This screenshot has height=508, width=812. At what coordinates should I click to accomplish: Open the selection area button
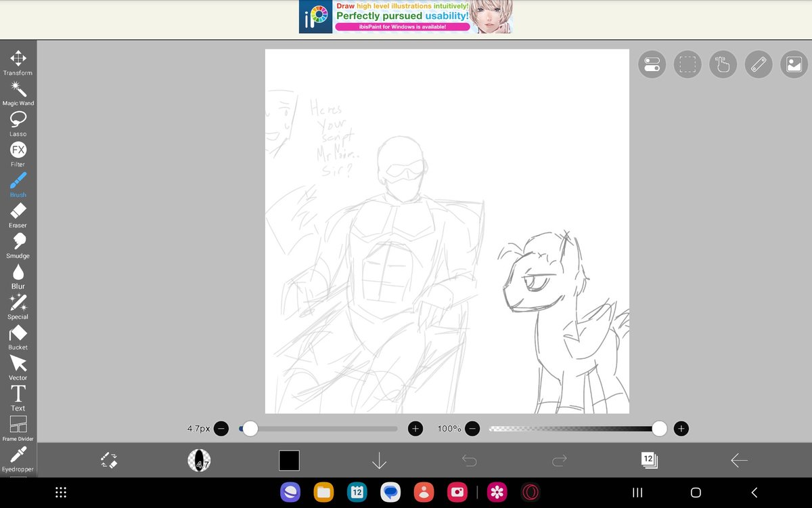(687, 65)
